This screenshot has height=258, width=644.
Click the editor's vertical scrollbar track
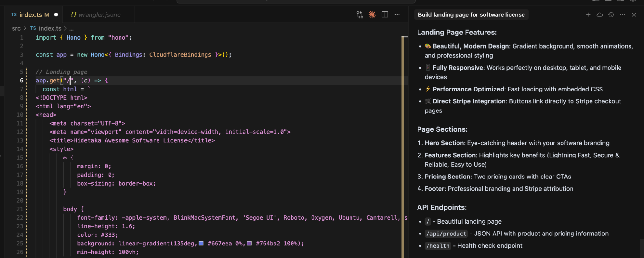[405, 145]
